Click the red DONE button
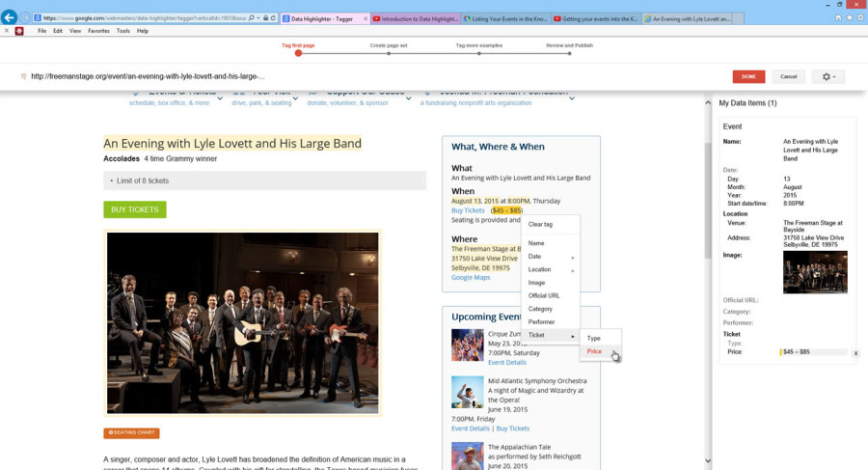868x470 pixels. coord(748,76)
